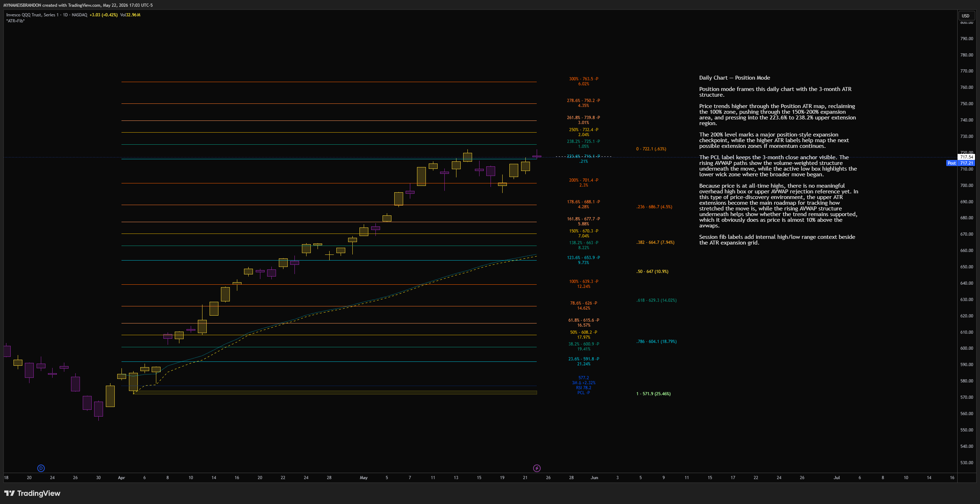Click the blue 'Post' market label
980x504 pixels.
click(952, 163)
